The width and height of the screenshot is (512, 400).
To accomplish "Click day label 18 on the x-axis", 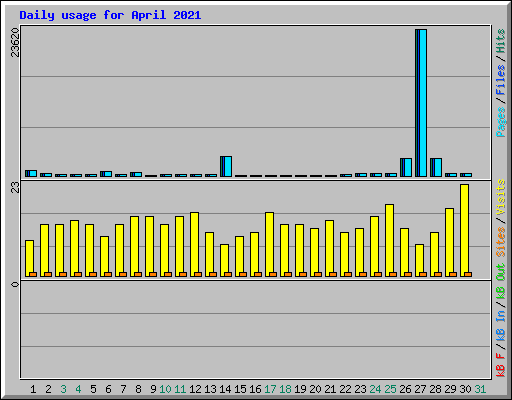I will point(285,389).
